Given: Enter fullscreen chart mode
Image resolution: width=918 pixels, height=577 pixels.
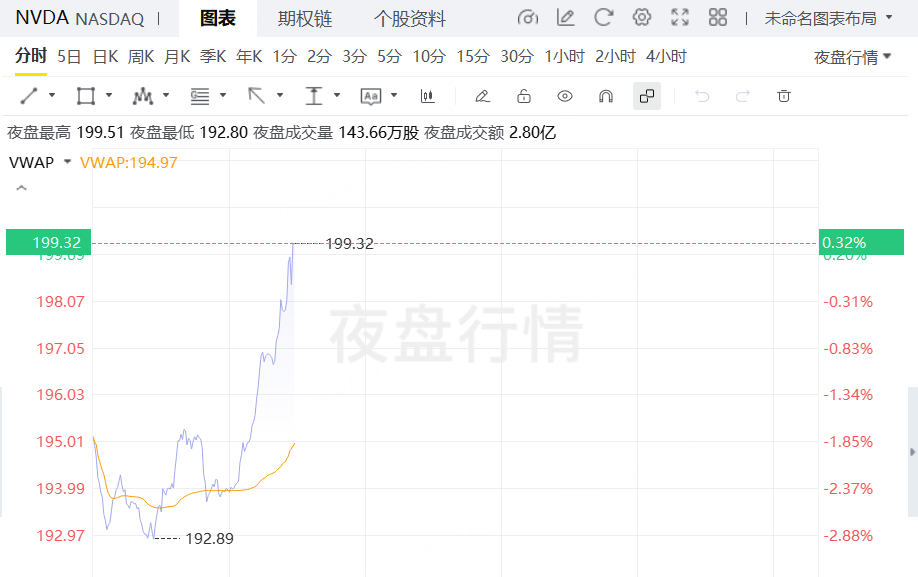Looking at the screenshot, I should click(680, 18).
